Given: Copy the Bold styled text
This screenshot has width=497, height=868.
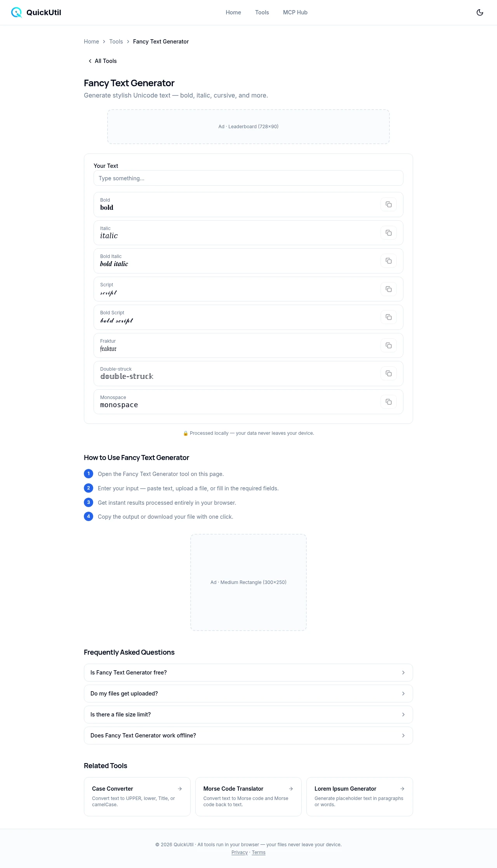Looking at the screenshot, I should pos(388,204).
